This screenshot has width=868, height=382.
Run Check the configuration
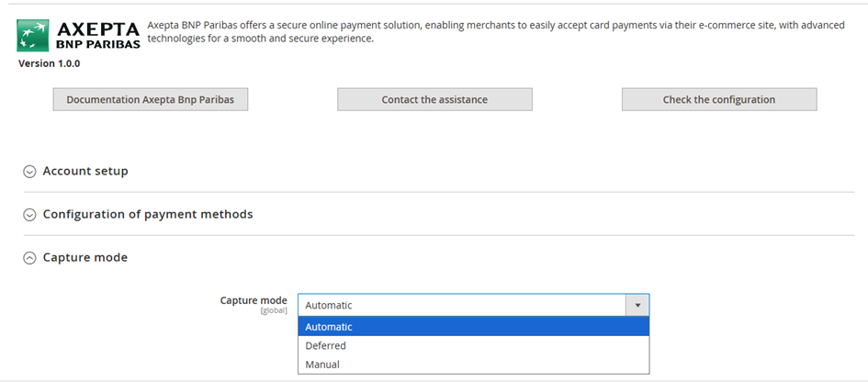(718, 99)
